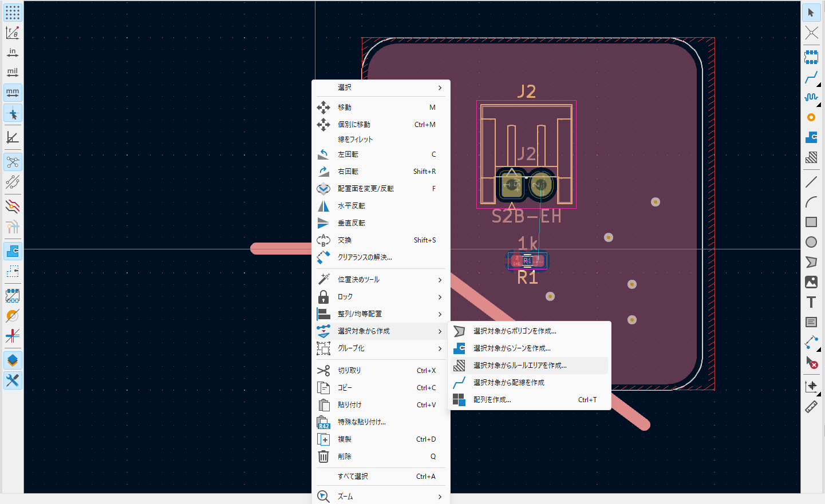Screen dimensions: 825x504
Task: Select the route tracks tool
Action: coord(811,77)
